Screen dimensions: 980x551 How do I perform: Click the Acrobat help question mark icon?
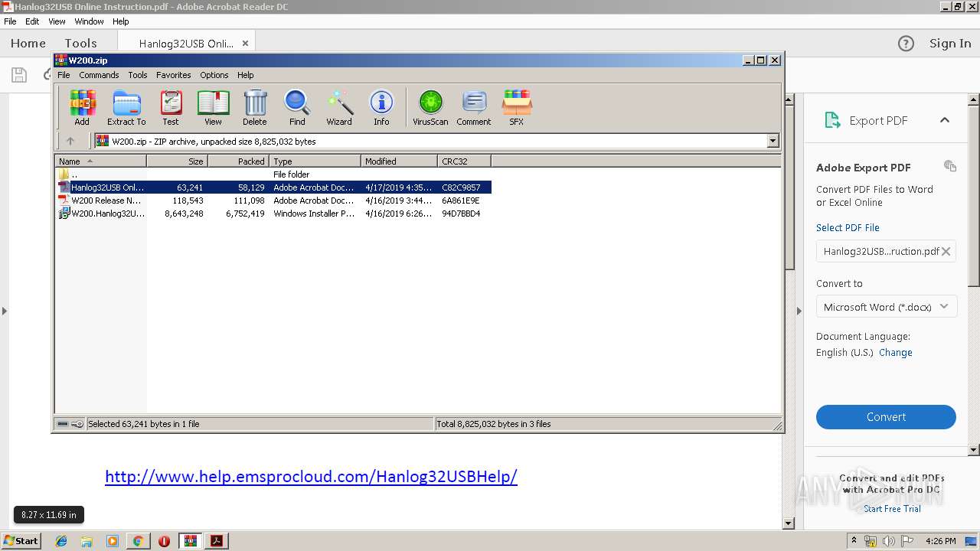coord(906,44)
